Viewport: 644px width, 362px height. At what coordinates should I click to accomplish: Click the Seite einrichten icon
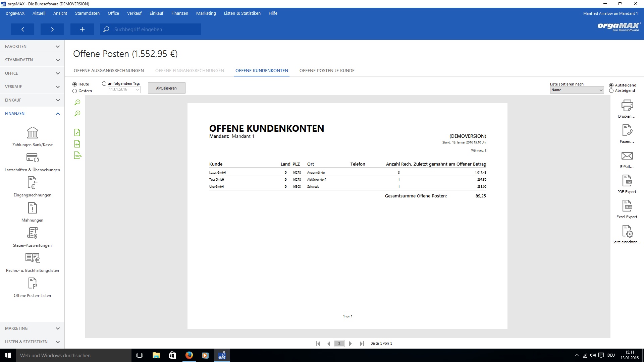(627, 231)
